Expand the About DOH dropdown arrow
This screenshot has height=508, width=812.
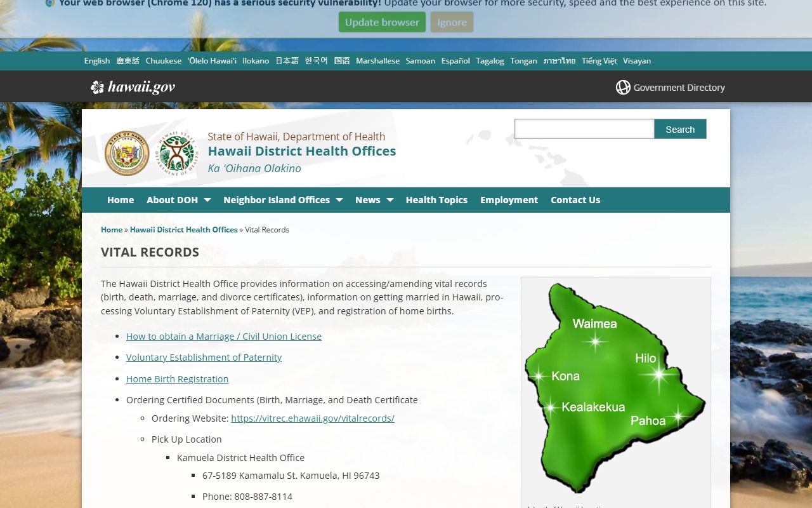pyautogui.click(x=207, y=200)
